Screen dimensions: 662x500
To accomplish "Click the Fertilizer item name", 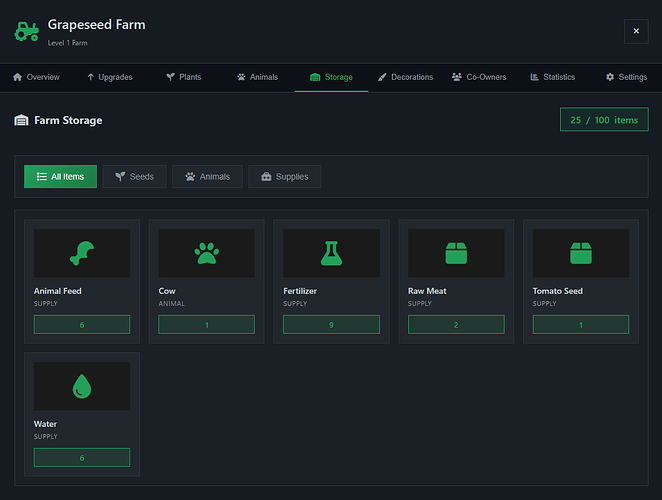I will 300,291.
